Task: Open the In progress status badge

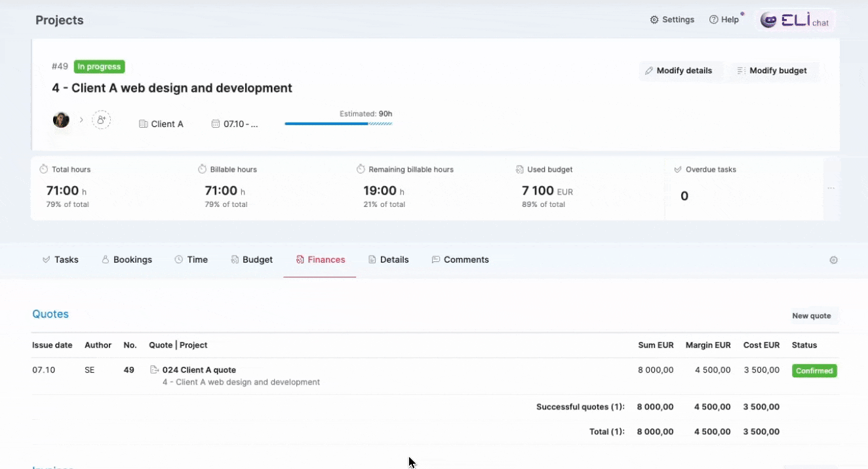Action: (99, 67)
